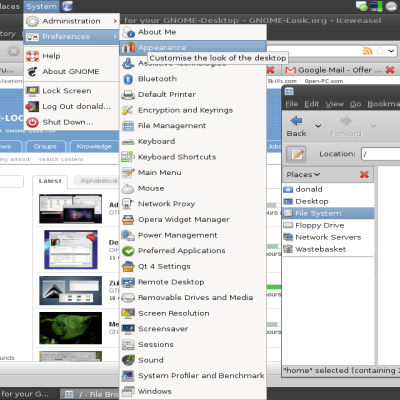
Task: Open the Default Printer icon
Action: [128, 95]
